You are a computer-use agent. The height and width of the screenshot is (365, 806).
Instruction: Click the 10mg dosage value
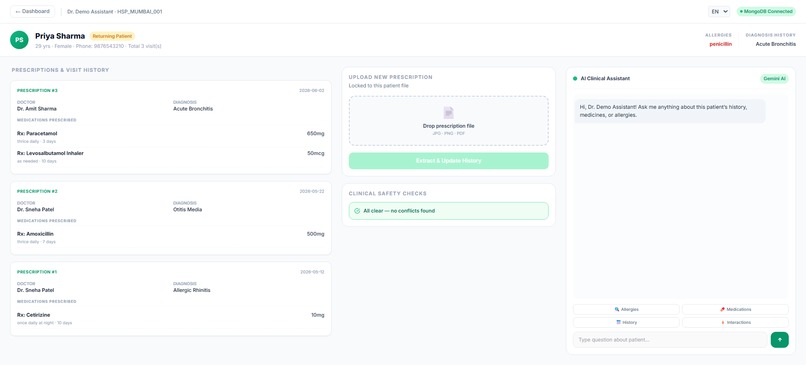tap(318, 315)
